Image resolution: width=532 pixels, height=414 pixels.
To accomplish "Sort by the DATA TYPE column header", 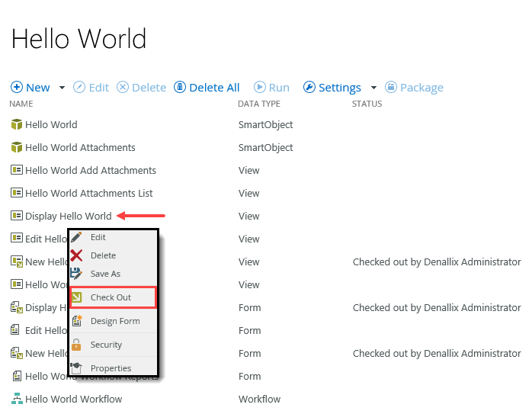I will tap(259, 104).
